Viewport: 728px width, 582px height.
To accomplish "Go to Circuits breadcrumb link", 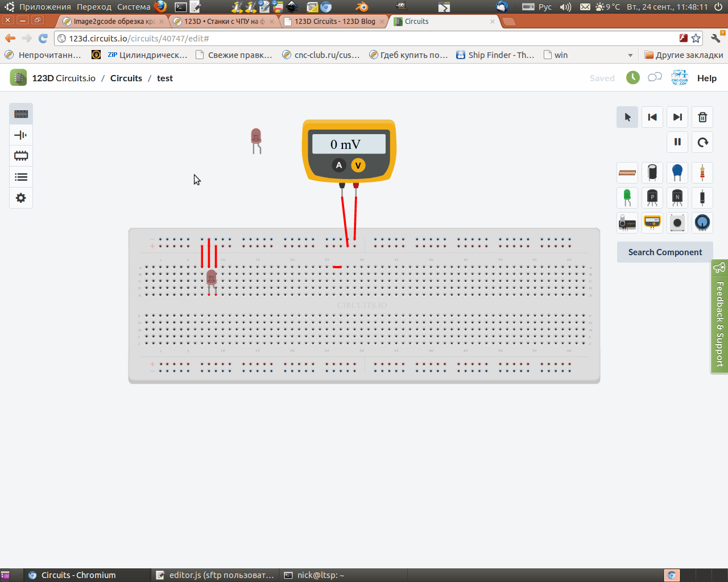I will point(126,78).
